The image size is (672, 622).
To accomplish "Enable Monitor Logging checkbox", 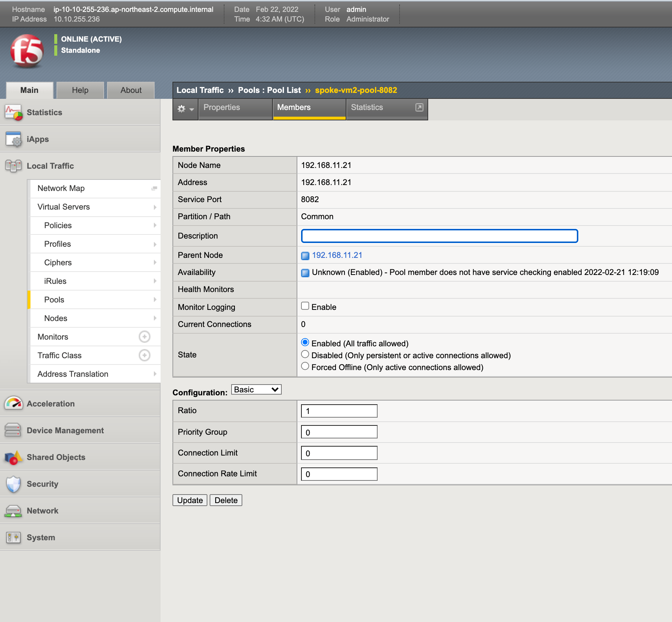I will point(305,306).
